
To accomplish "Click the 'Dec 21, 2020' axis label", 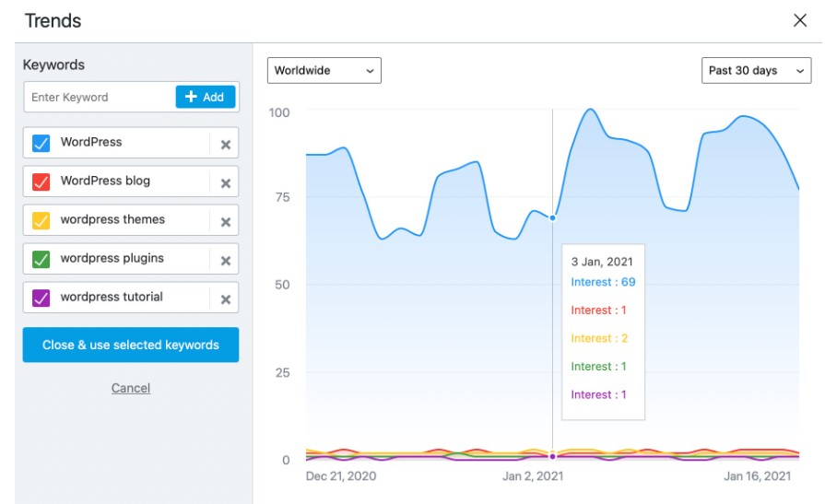I will pos(341,476).
